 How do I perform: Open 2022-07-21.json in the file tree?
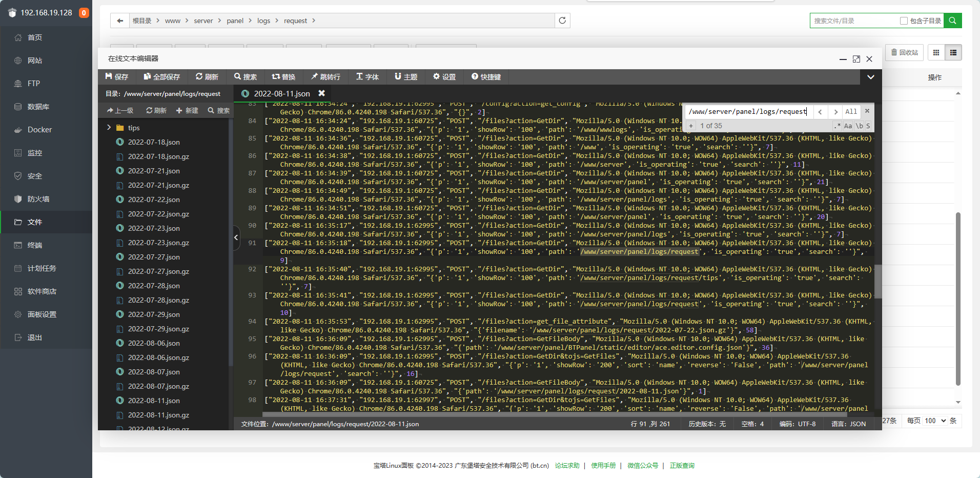pyautogui.click(x=154, y=171)
